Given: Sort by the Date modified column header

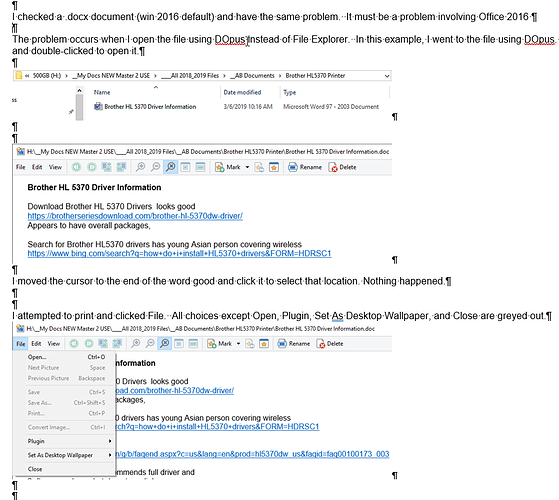Looking at the screenshot, I should (242, 92).
